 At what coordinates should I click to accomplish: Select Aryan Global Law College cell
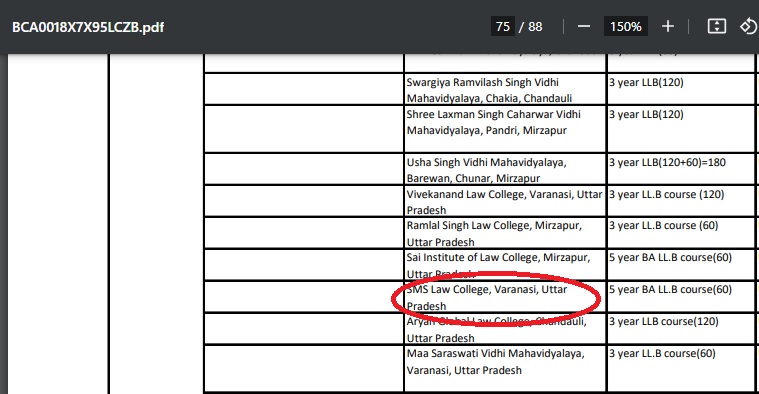(x=505, y=329)
